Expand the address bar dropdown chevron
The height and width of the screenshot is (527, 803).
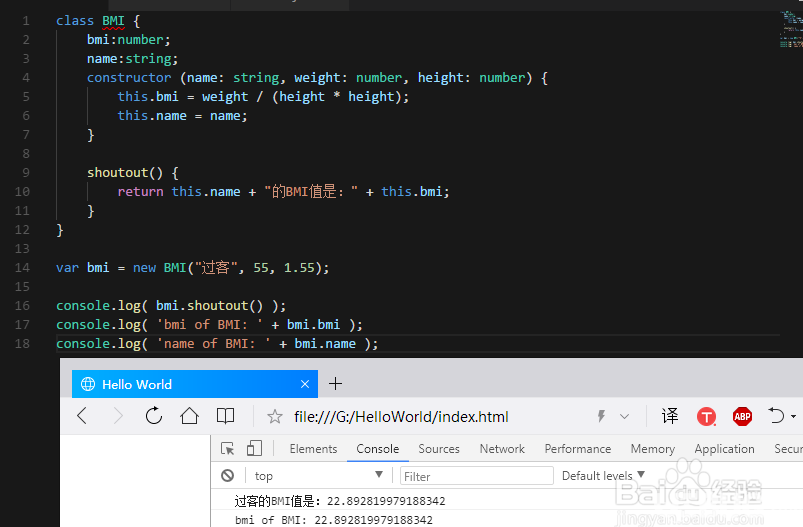click(624, 416)
